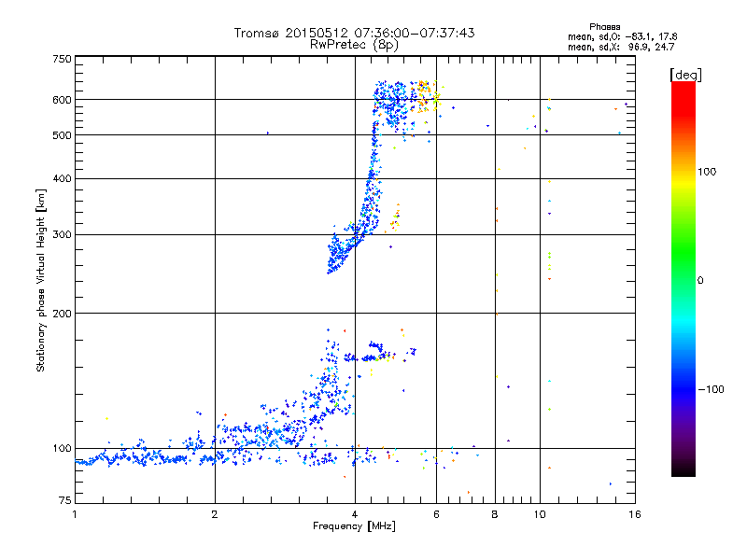This screenshot has width=747, height=560.
Task: Click x-axis tick label '1'
Action: pyautogui.click(x=75, y=514)
